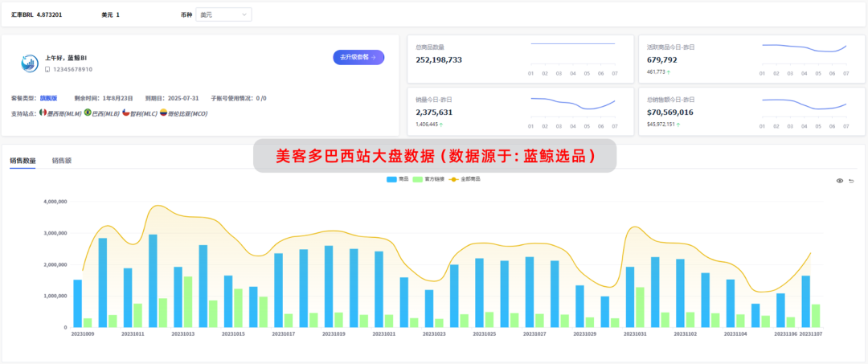
Task: Click the green up arrow next to 461,773
Action: click(668, 72)
